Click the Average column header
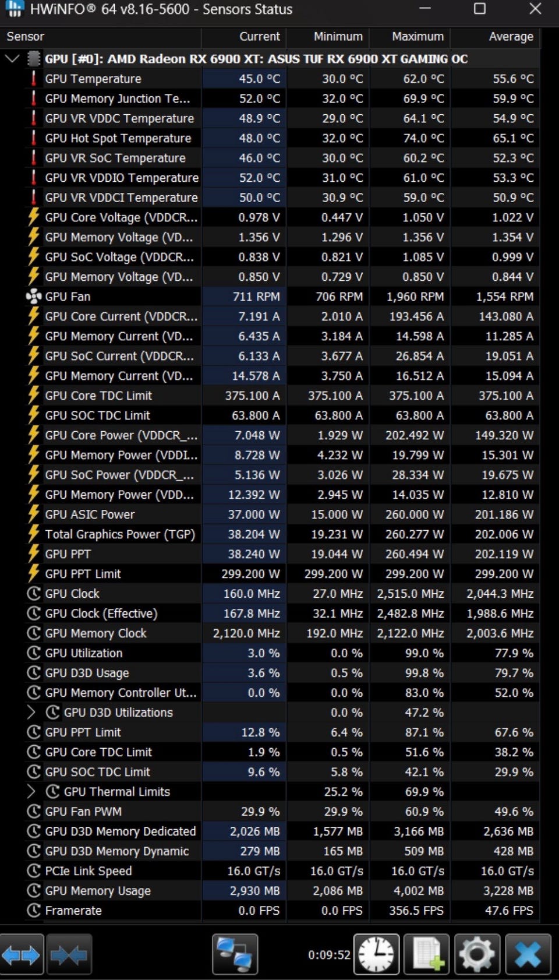Screen dimensions: 559x980 [511, 37]
